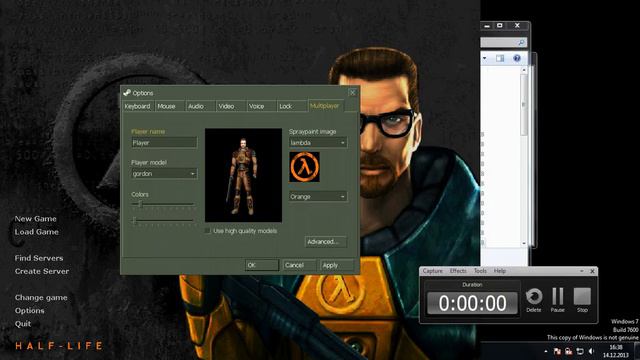Show hidden system tray icons
Image resolution: width=640 pixels, height=360 pixels.
pos(546,351)
